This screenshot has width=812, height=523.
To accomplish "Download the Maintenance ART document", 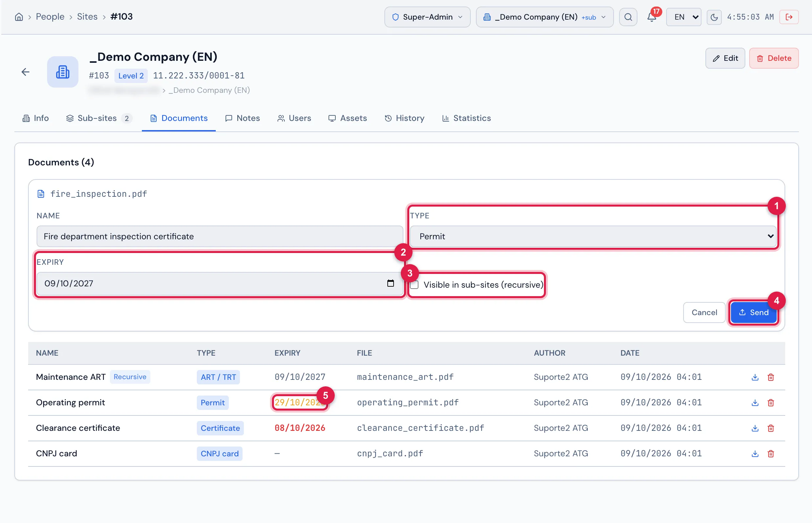I will 754,377.
